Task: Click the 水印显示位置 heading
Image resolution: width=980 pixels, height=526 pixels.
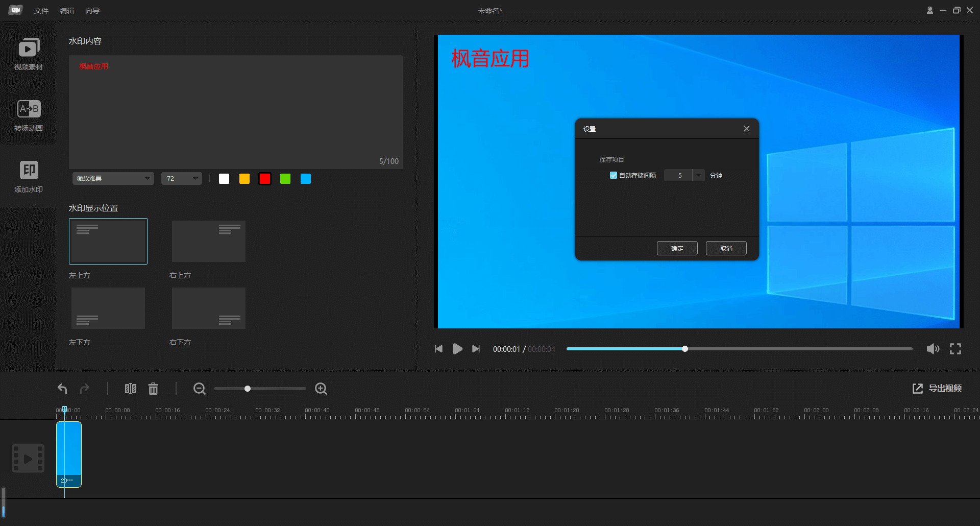Action: point(93,208)
